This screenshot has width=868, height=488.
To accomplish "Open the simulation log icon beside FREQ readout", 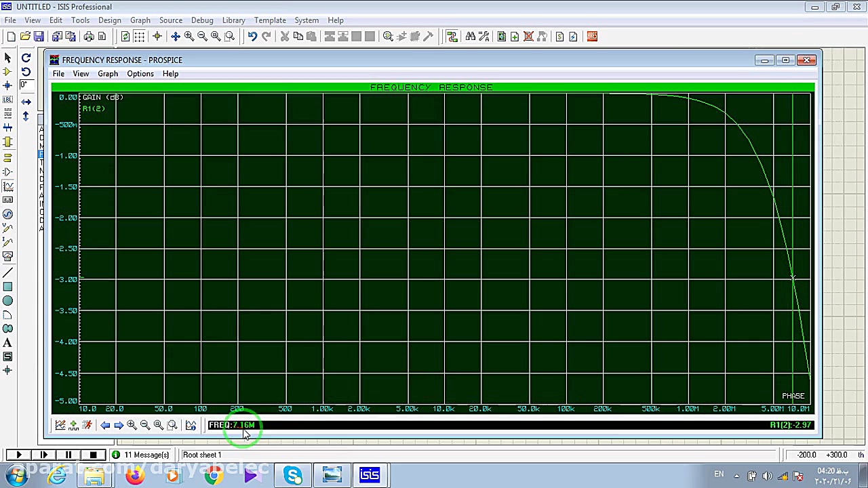I will click(x=191, y=425).
